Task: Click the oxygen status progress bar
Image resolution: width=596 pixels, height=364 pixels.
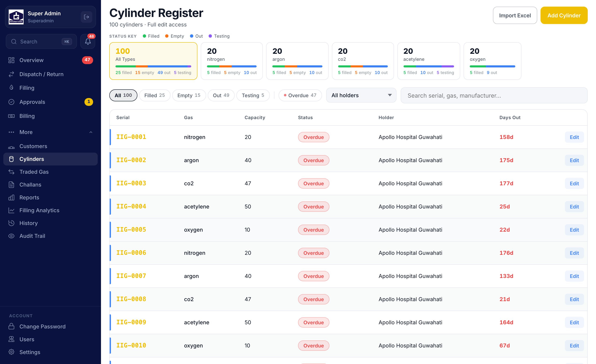Action: pyautogui.click(x=492, y=66)
